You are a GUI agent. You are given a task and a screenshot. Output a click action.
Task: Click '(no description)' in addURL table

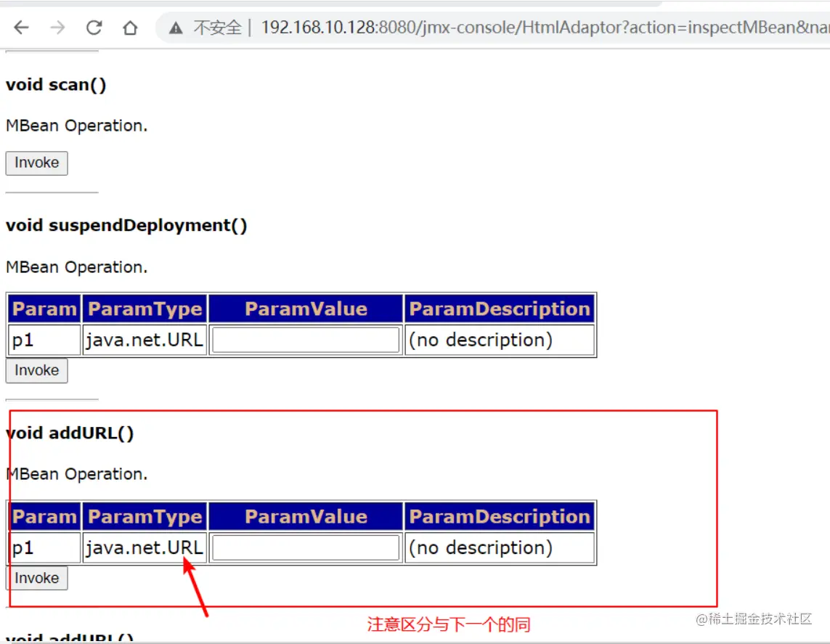481,547
